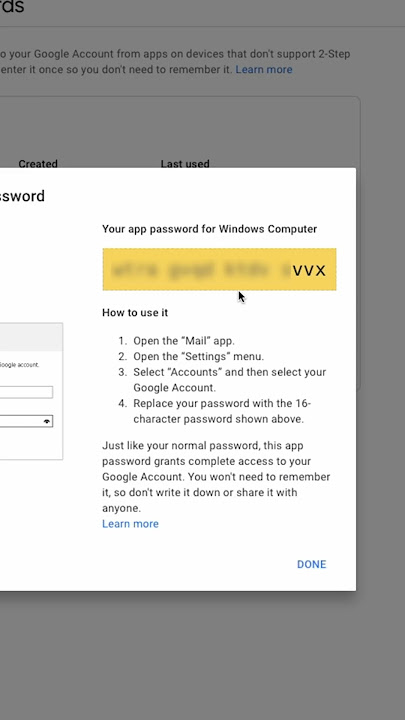Click the Last used column header

[x=185, y=163]
